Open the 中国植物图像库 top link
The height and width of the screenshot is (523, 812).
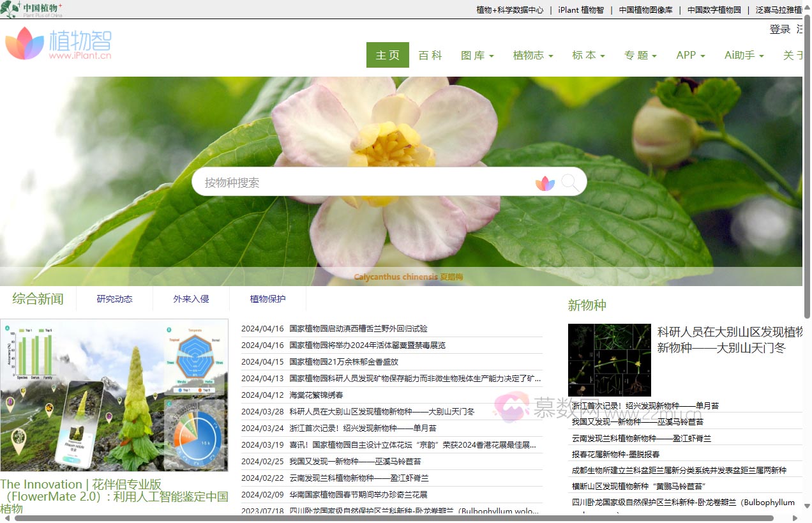coord(645,10)
